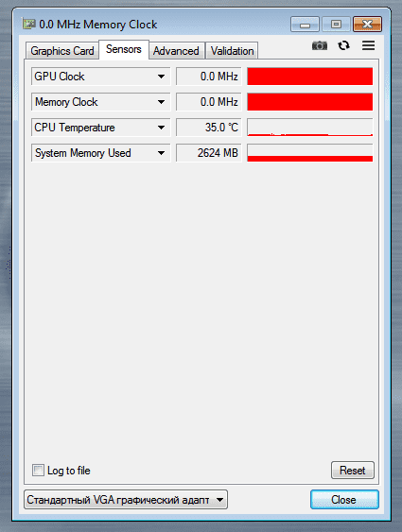The width and height of the screenshot is (402, 532).
Task: Open the hamburger menu icon
Action: (368, 45)
